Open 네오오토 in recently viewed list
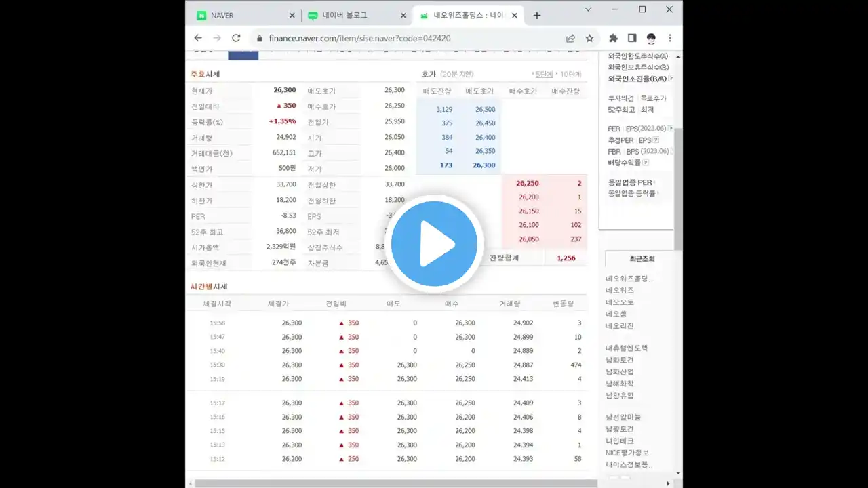This screenshot has height=488, width=868. tap(619, 302)
